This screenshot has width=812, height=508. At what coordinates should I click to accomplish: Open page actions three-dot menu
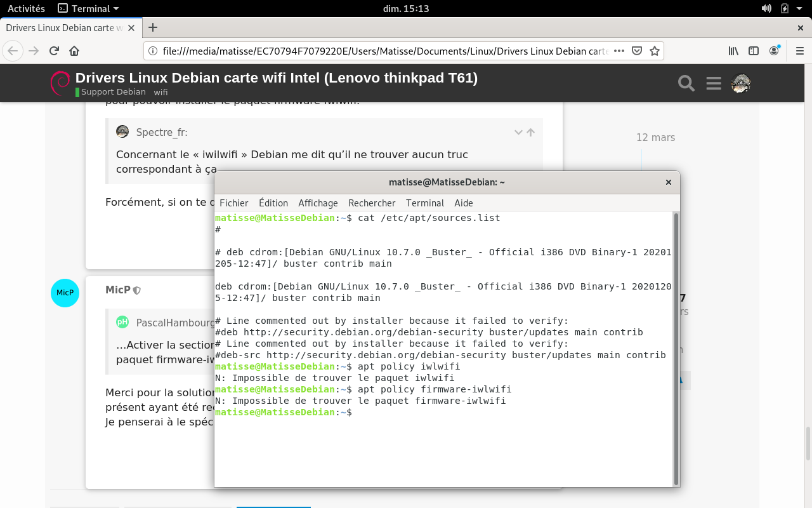619,51
